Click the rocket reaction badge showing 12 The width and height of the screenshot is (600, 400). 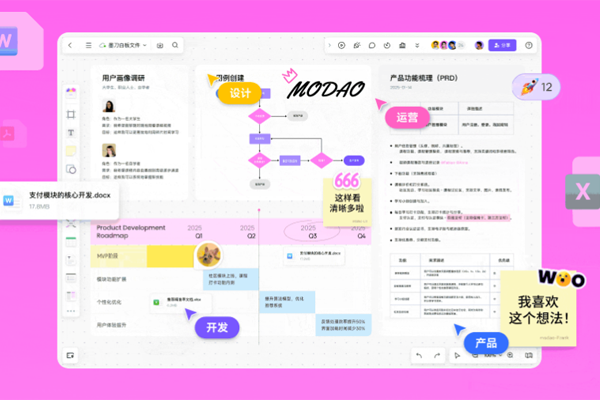tap(536, 87)
